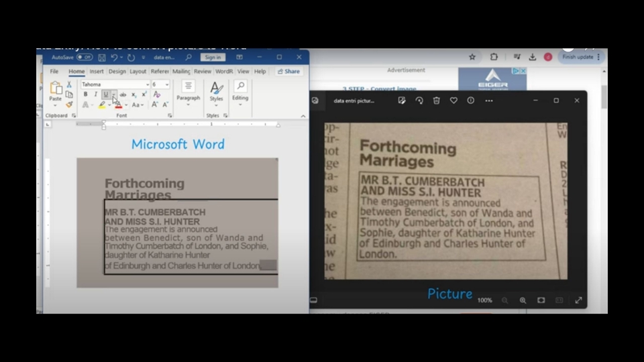Click the Finish update button
The width and height of the screenshot is (644, 362).
[581, 57]
